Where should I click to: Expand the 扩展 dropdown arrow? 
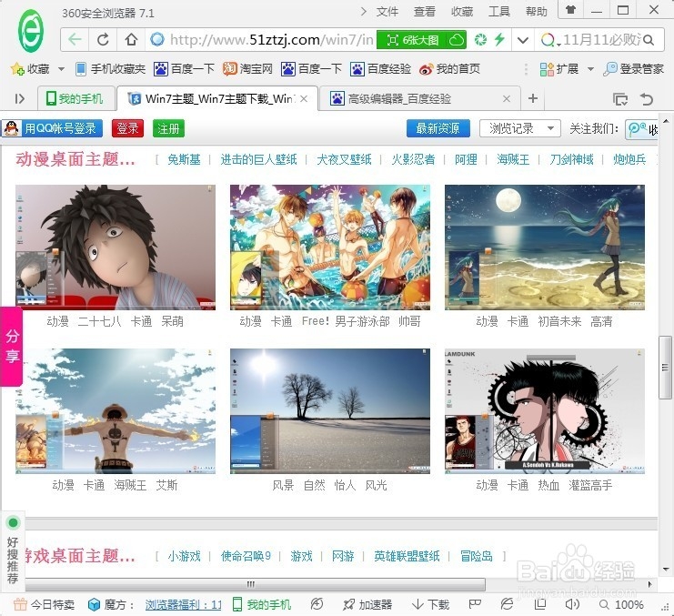coord(590,69)
